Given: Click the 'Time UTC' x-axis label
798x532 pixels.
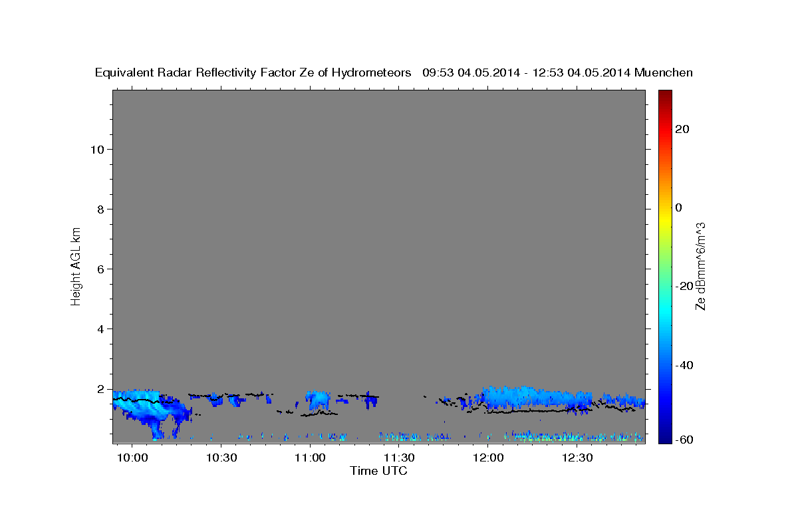Looking at the screenshot, I should (378, 471).
